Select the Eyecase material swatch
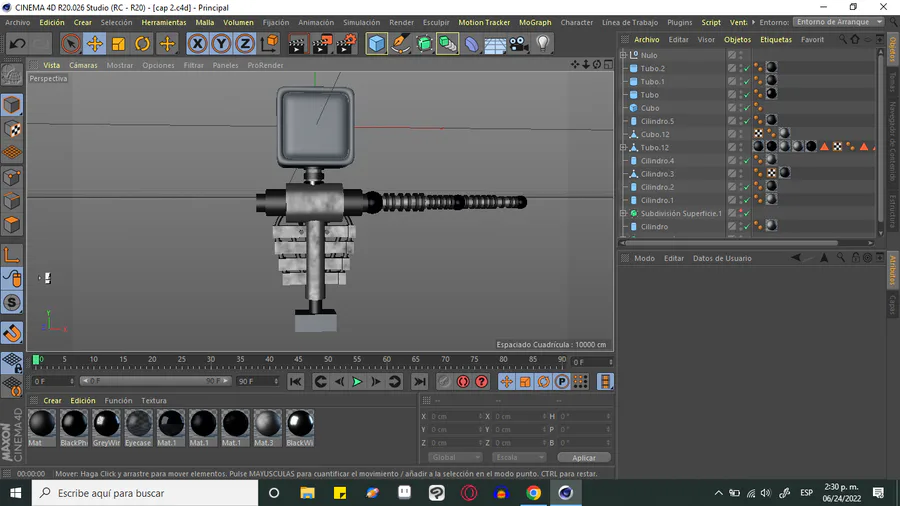The image size is (900, 506). pyautogui.click(x=138, y=425)
